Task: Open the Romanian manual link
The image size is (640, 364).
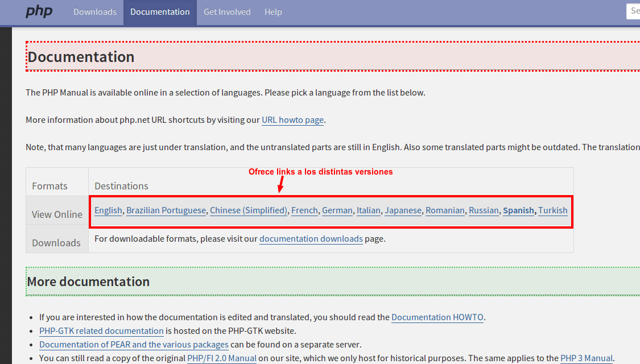Action: (x=445, y=210)
